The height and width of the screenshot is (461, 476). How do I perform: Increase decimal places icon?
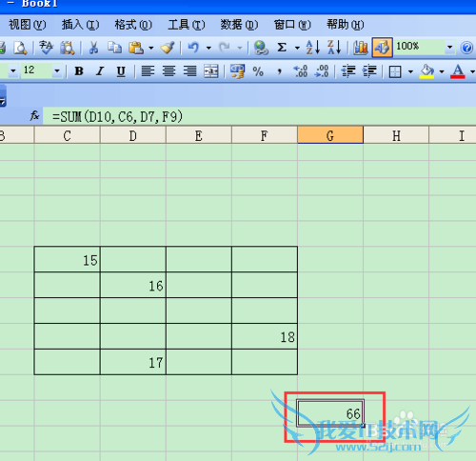300,71
